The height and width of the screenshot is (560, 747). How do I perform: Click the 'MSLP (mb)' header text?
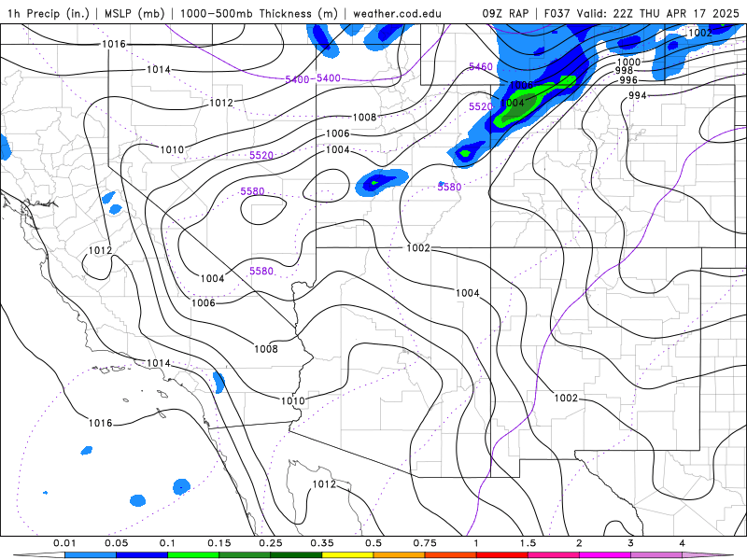coord(133,13)
